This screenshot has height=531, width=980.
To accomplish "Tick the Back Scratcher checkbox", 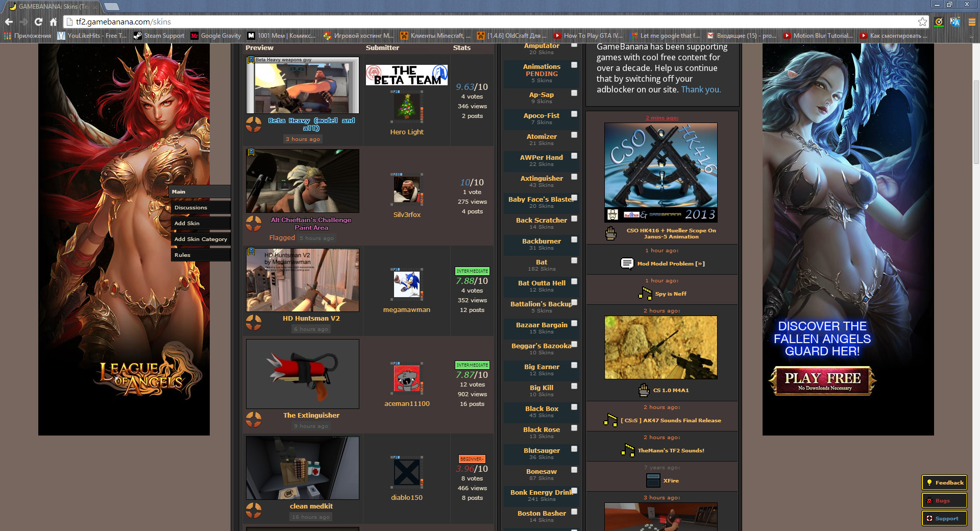I will pyautogui.click(x=574, y=219).
